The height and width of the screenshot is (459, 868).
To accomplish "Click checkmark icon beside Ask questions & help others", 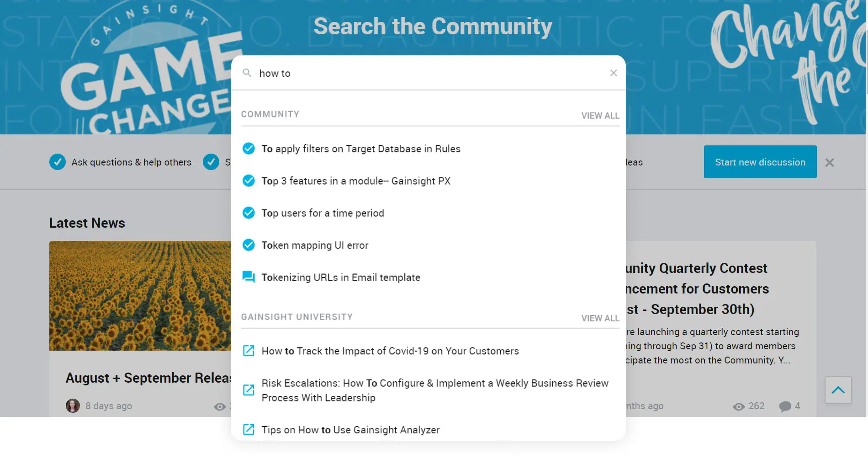I will tap(58, 162).
